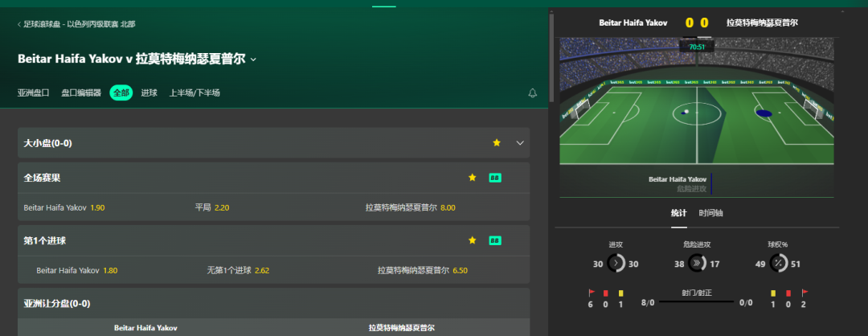Open the match selector dropdown arrow
Viewport: 868px width, 336px height.
253,59
